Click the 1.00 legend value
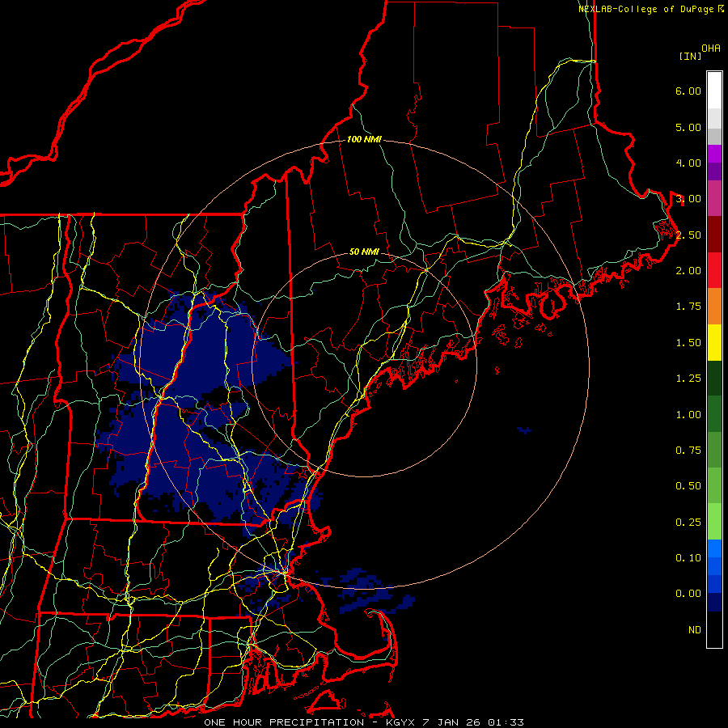Image resolution: width=728 pixels, height=728 pixels. point(688,415)
